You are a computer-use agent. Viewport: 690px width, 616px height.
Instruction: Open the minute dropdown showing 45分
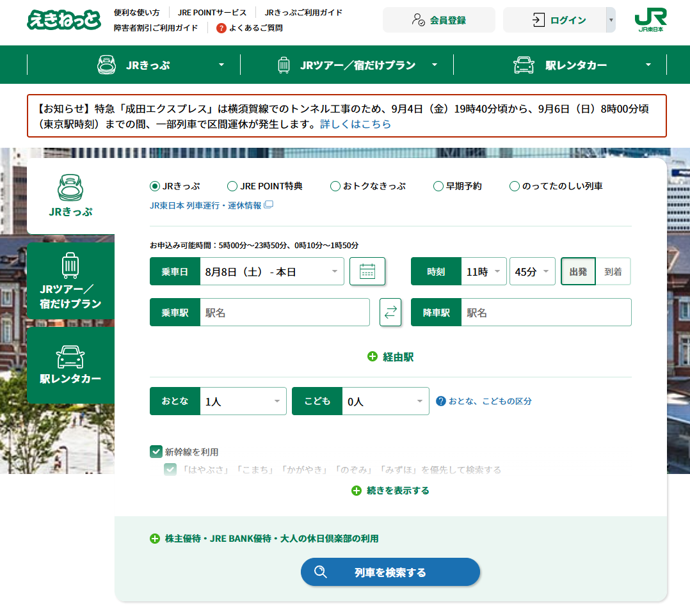[533, 271]
